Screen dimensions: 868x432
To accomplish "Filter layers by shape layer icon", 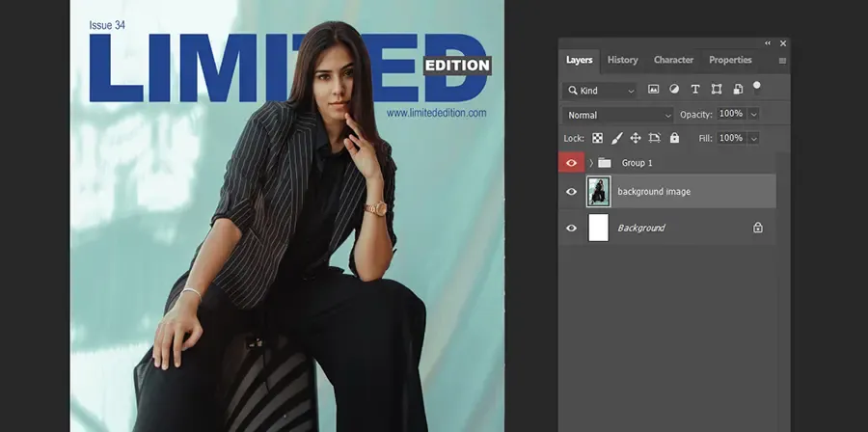I will point(717,90).
